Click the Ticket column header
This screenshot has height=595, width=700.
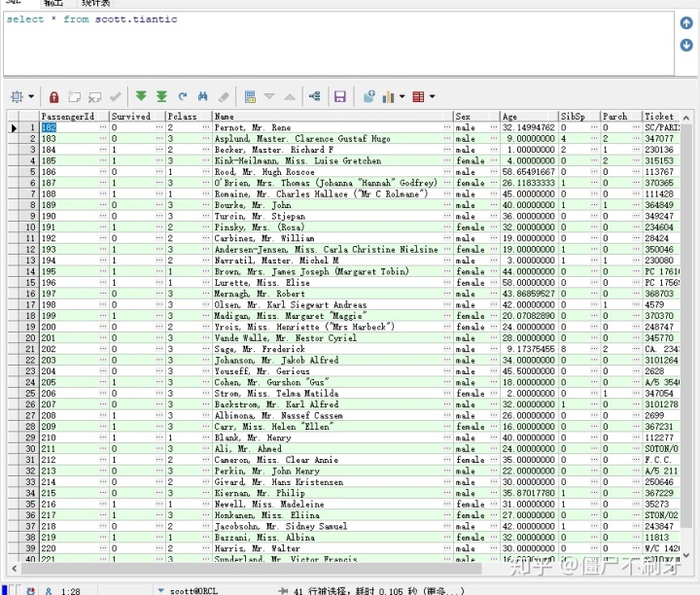tap(662, 117)
